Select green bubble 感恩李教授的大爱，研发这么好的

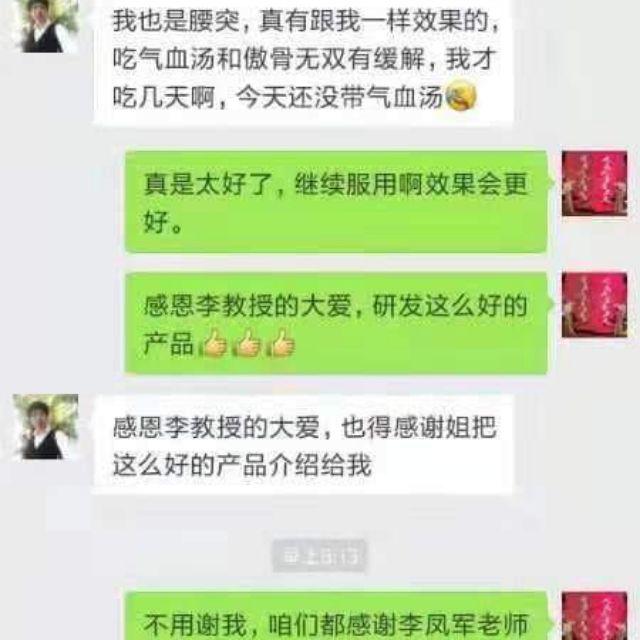(x=336, y=323)
